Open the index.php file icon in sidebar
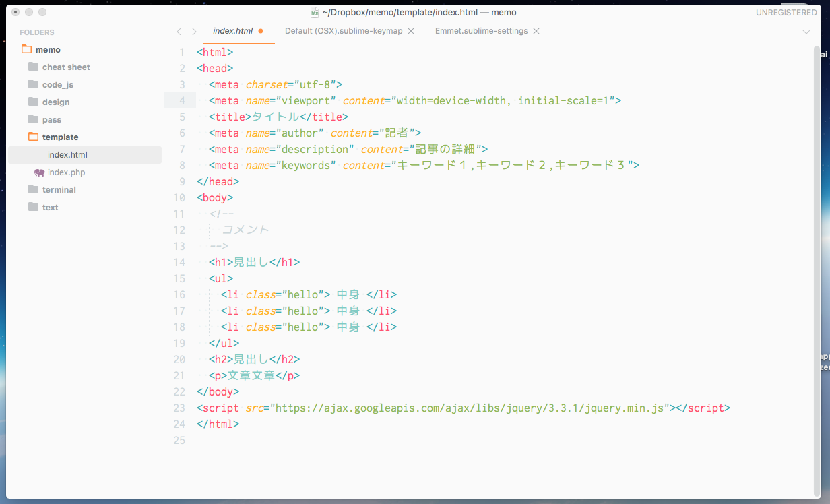The image size is (830, 504). tap(39, 172)
